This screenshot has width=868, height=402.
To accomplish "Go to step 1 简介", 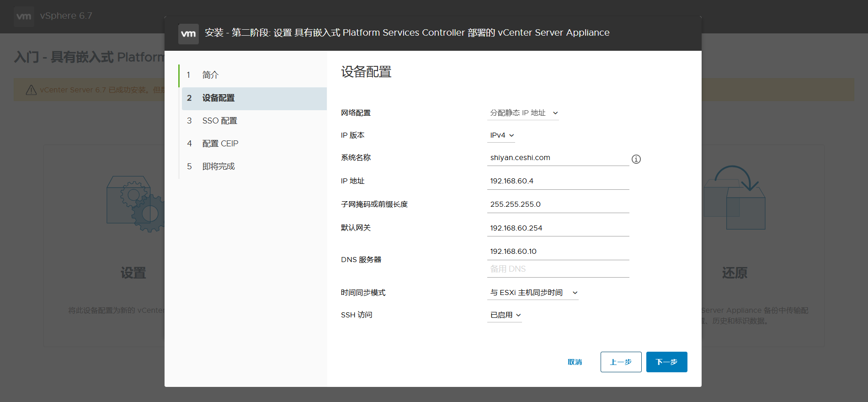I will click(x=254, y=75).
